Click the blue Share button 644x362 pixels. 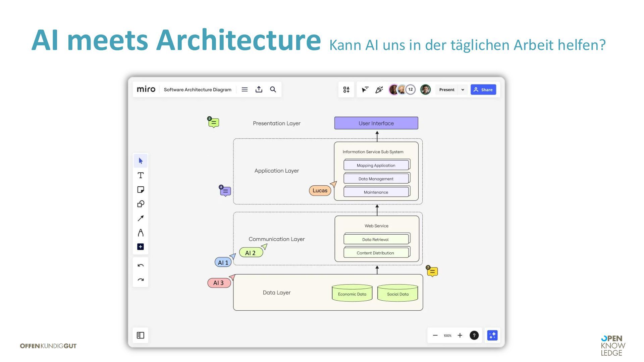[x=483, y=90]
